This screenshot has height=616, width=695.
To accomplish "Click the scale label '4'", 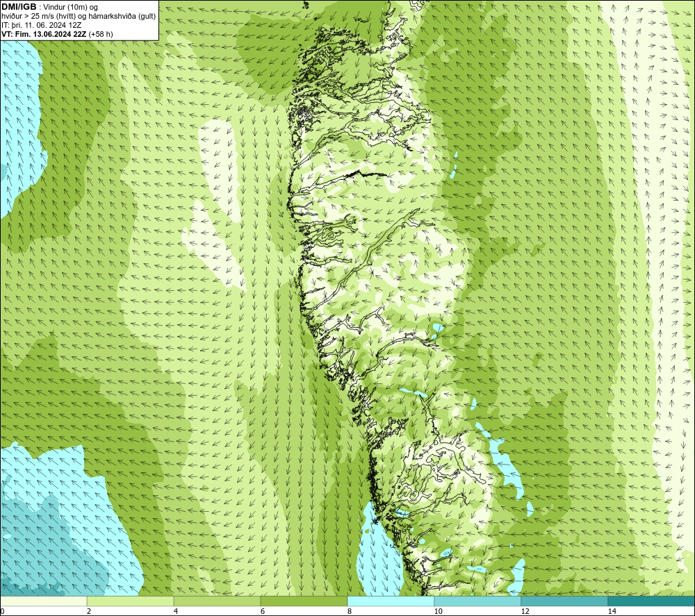I will point(176,611).
